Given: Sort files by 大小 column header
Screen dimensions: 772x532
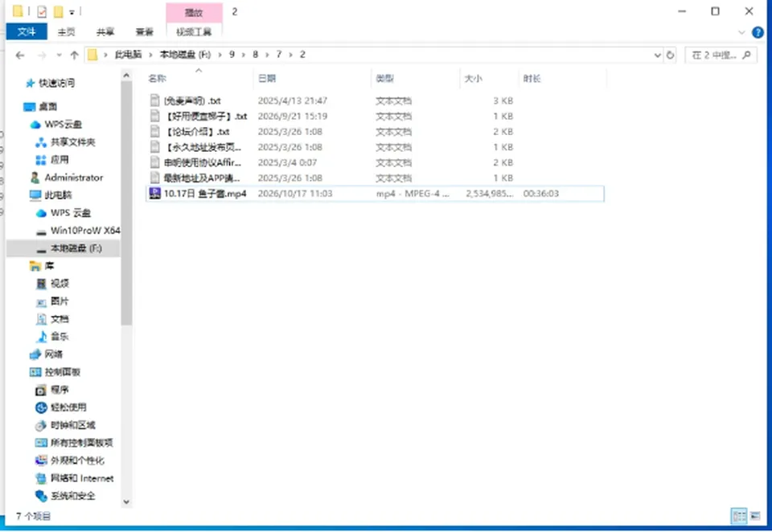Looking at the screenshot, I should (x=473, y=78).
